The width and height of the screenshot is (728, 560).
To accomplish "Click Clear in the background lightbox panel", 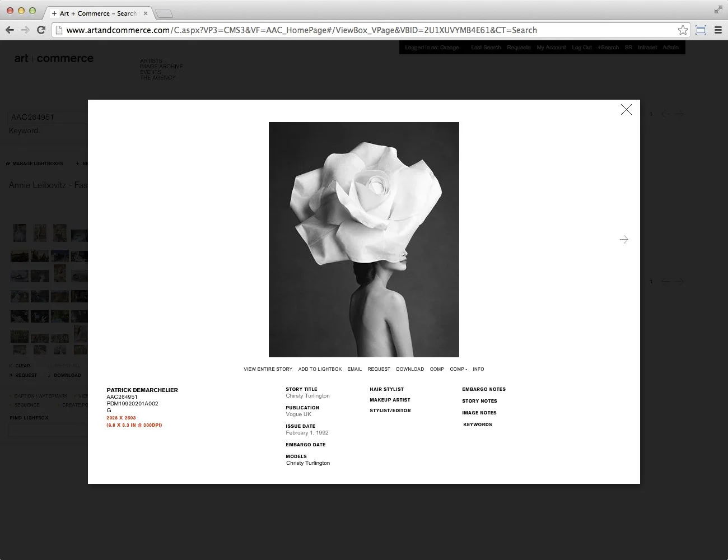I will point(20,366).
